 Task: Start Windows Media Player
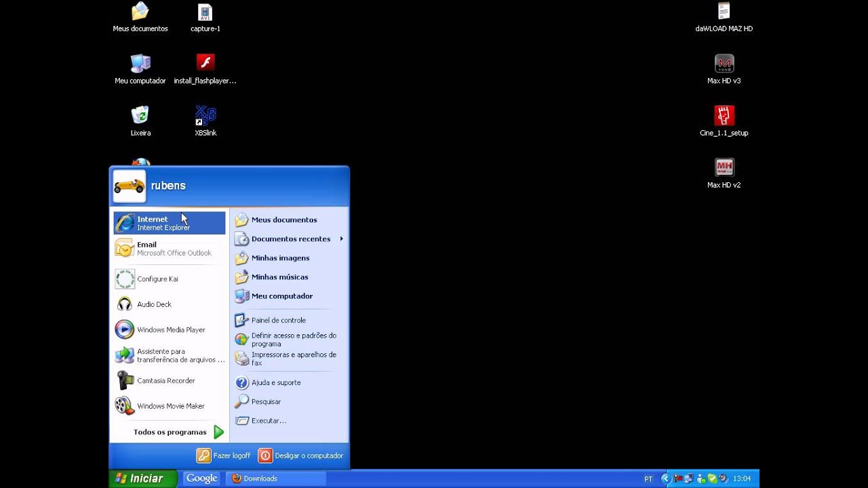pyautogui.click(x=170, y=329)
